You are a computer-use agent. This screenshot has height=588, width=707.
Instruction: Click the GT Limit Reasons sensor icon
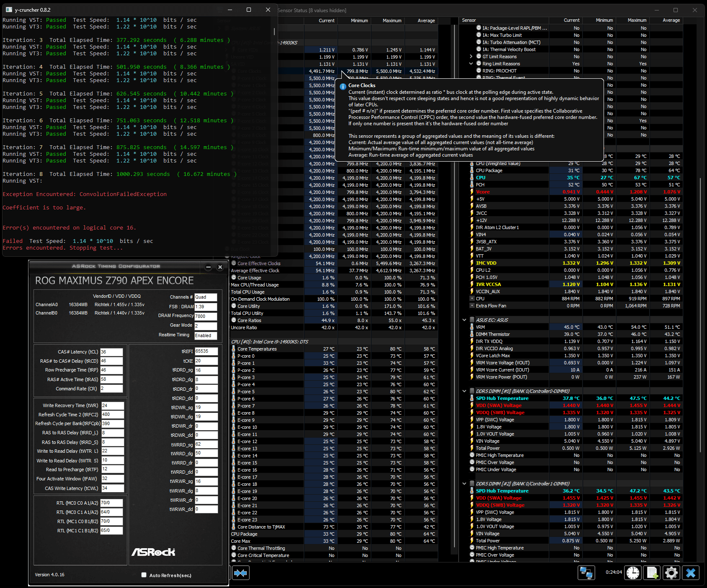(x=479, y=57)
